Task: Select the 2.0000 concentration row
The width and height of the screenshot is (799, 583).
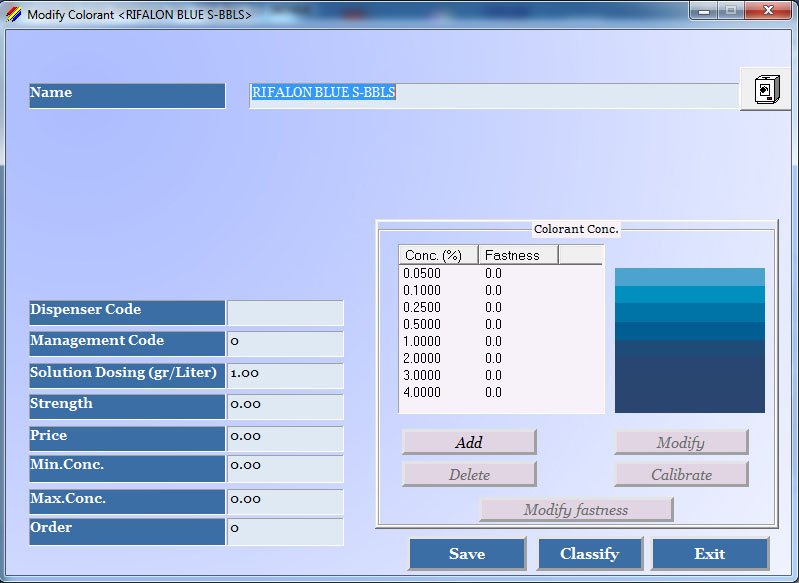Action: coord(501,358)
